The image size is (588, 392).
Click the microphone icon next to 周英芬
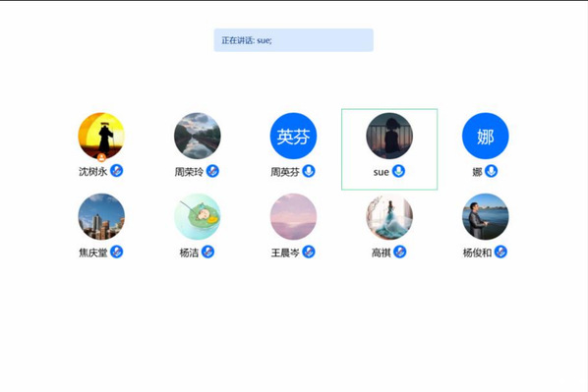(309, 171)
